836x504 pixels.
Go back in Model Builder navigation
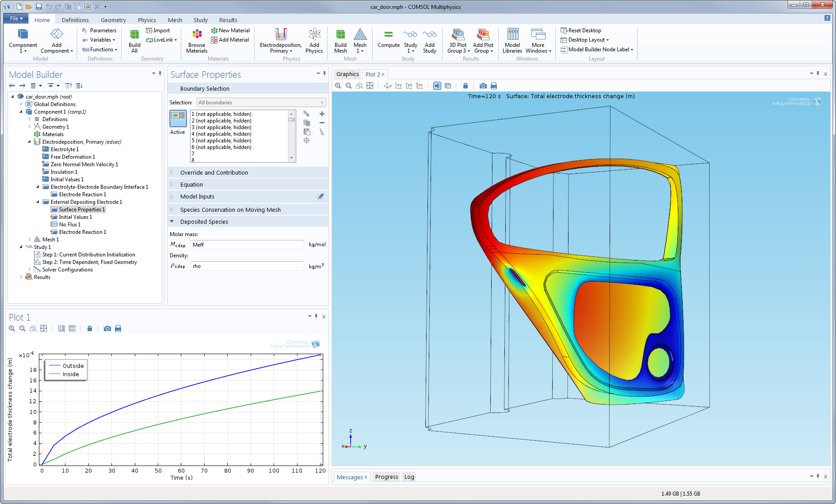tap(12, 86)
